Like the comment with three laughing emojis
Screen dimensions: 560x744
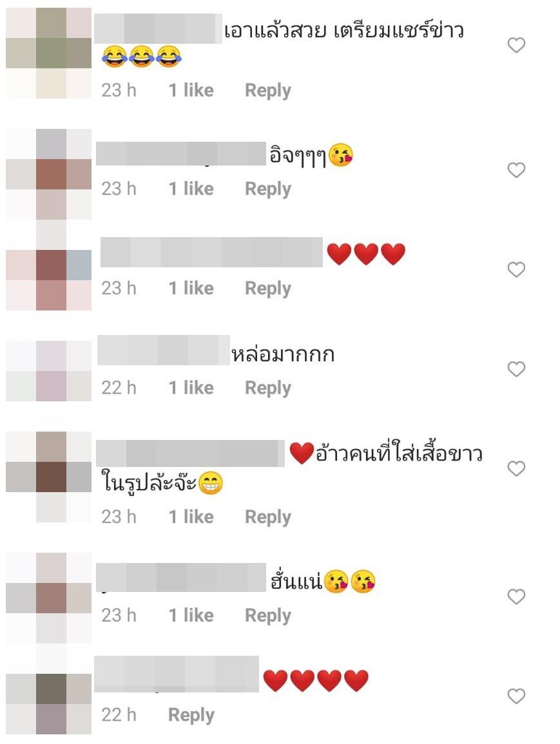click(x=516, y=45)
